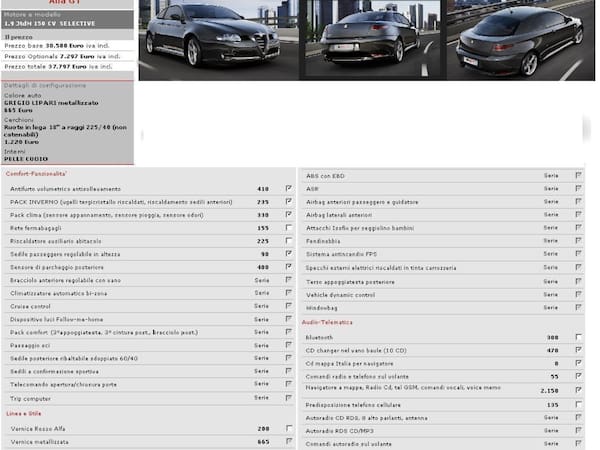Toggle Vernice metallizzata checkbox
The width and height of the screenshot is (600, 450).
289,441
